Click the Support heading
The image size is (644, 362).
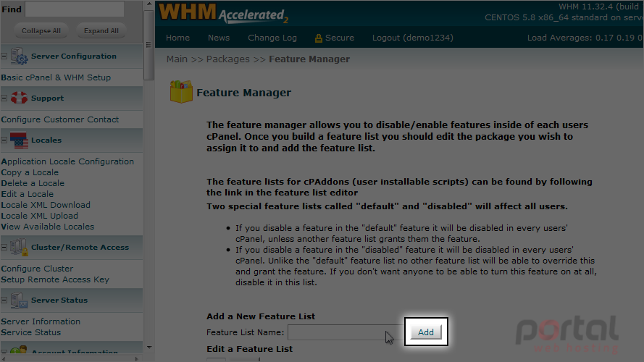[47, 98]
